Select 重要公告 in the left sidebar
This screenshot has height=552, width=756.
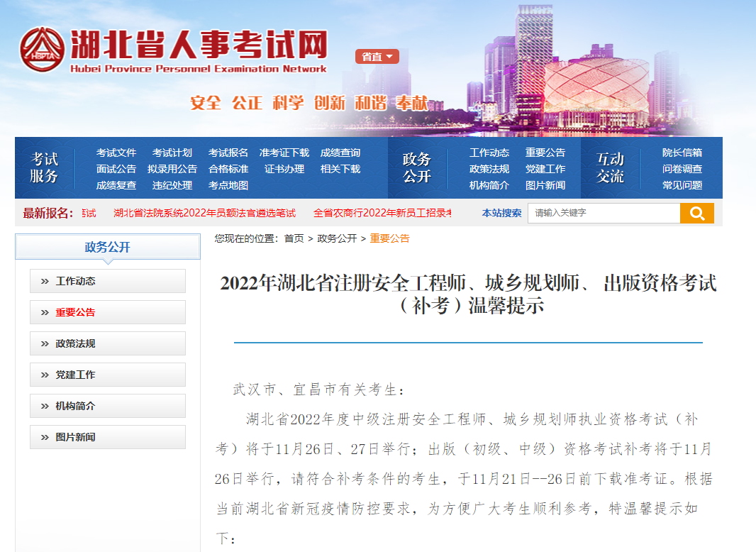click(108, 312)
